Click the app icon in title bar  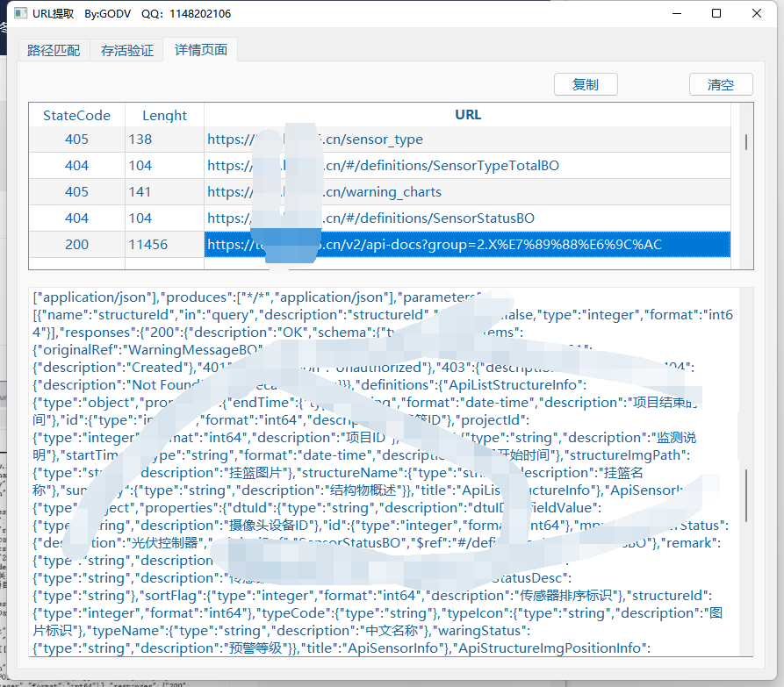point(20,13)
